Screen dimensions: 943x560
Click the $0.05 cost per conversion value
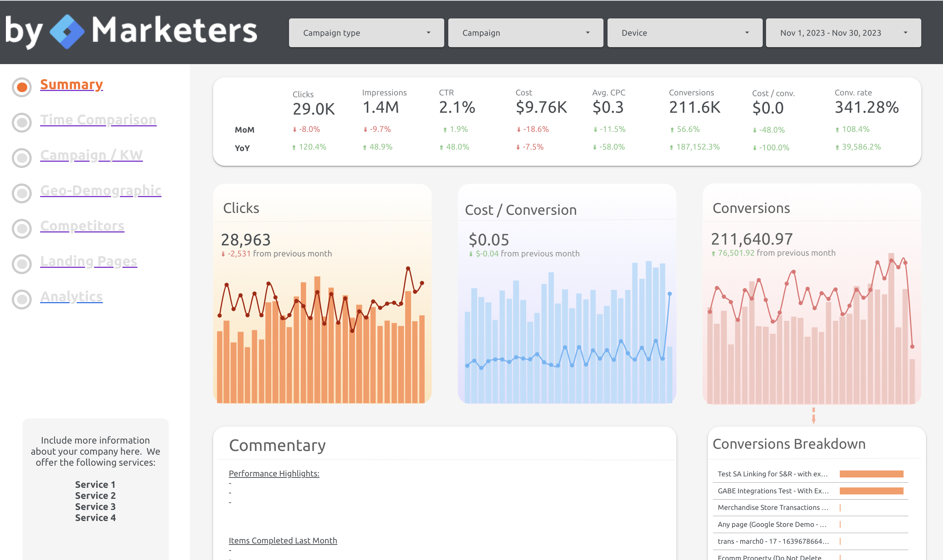pos(489,240)
